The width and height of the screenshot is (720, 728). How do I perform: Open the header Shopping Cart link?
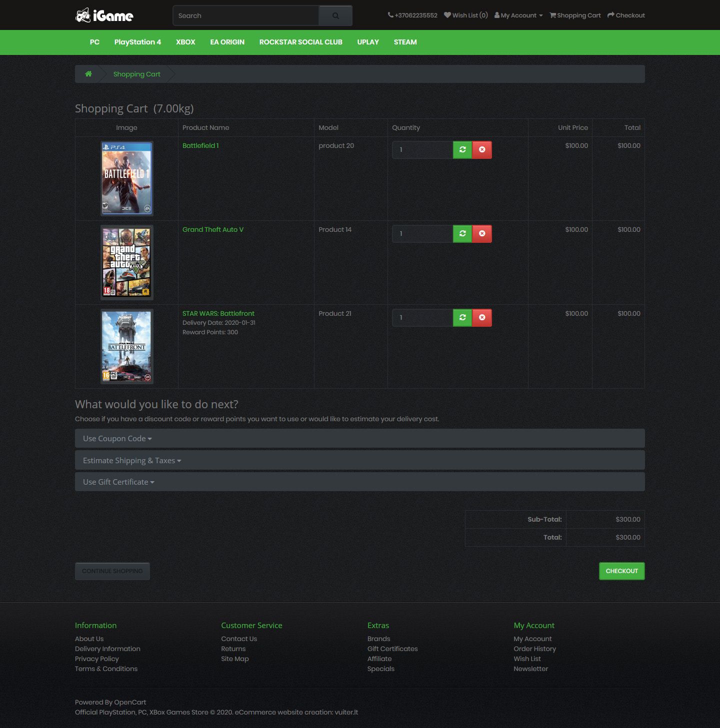[x=575, y=15]
